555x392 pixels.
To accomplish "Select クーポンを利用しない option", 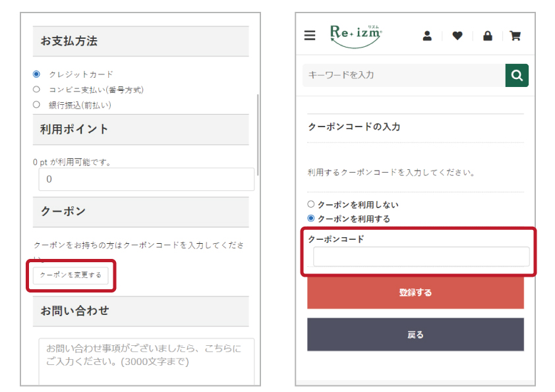I will point(311,205).
